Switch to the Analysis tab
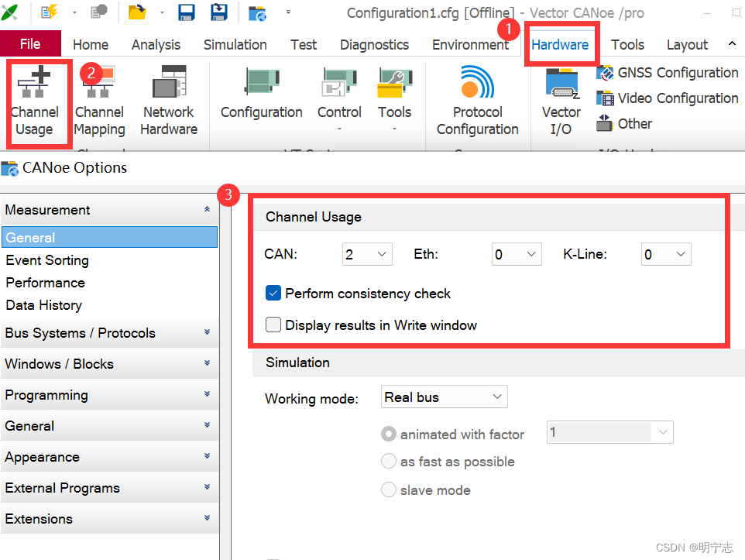The image size is (745, 560). [156, 45]
